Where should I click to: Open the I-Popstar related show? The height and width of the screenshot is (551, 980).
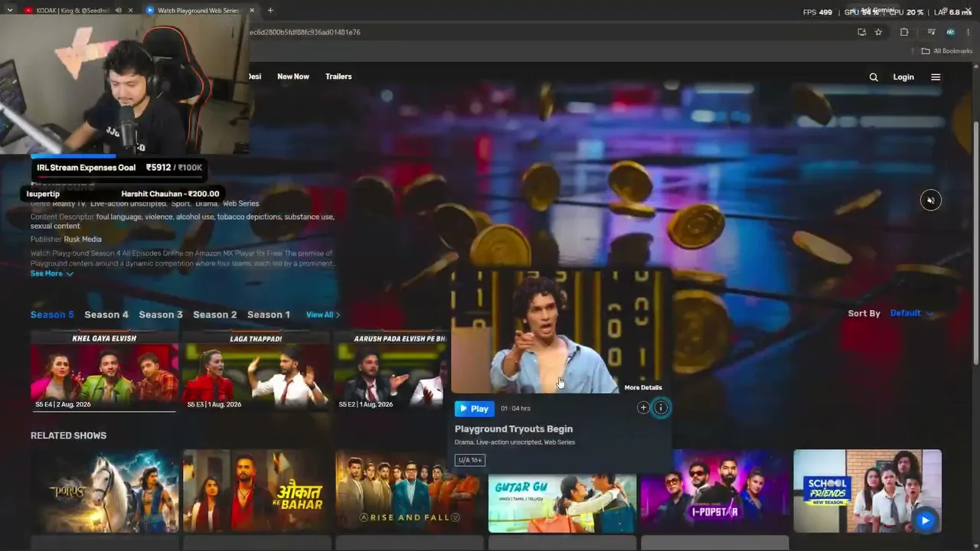click(714, 491)
